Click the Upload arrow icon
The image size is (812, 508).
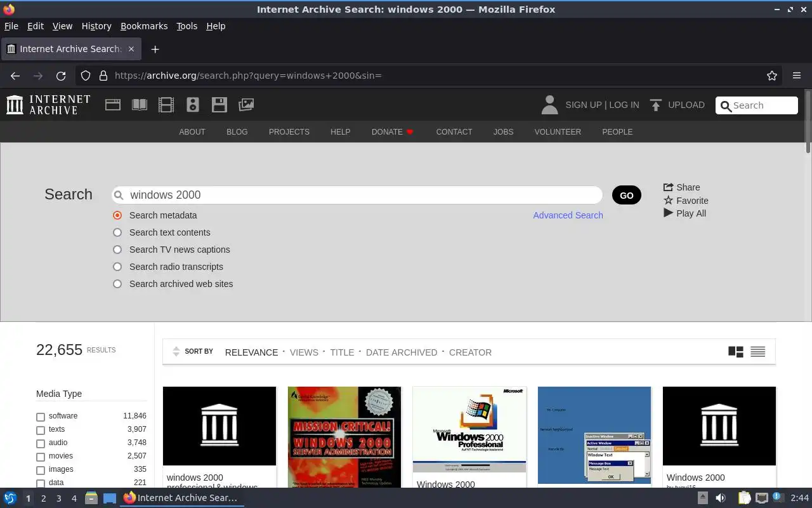pyautogui.click(x=656, y=105)
